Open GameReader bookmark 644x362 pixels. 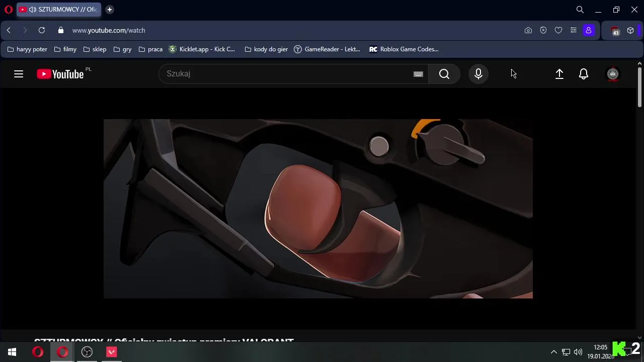pyautogui.click(x=327, y=49)
